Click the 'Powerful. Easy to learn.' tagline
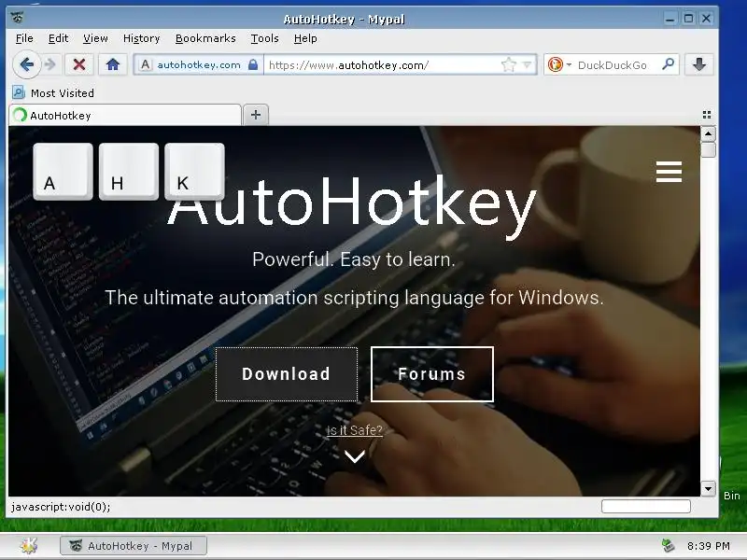The height and width of the screenshot is (560, 747). 354,259
